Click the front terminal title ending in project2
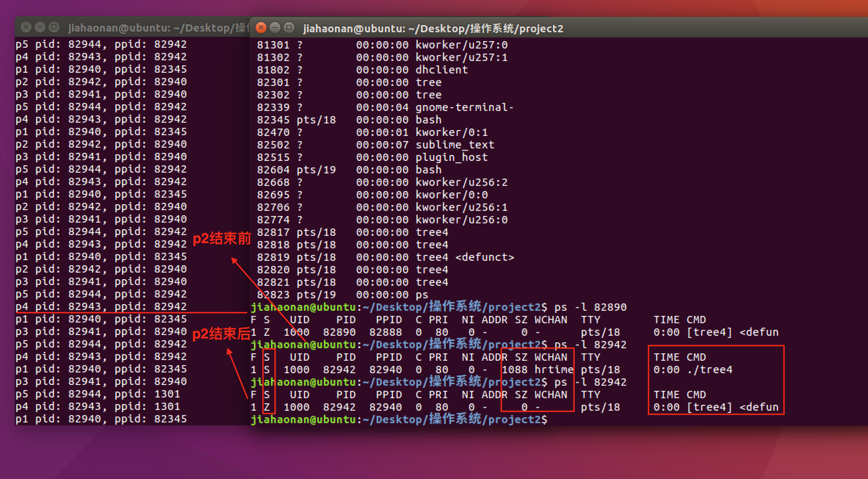 point(433,28)
